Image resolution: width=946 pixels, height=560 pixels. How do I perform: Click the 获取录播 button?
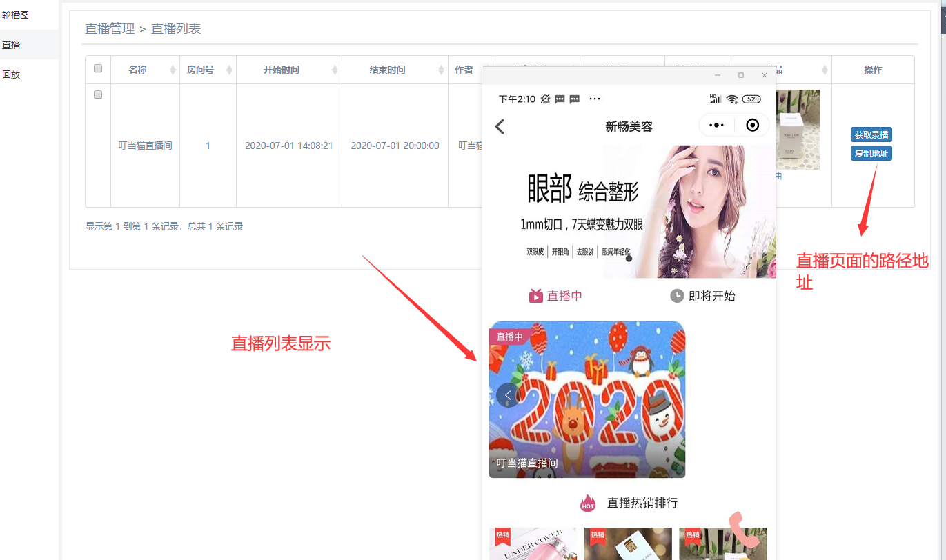point(871,135)
